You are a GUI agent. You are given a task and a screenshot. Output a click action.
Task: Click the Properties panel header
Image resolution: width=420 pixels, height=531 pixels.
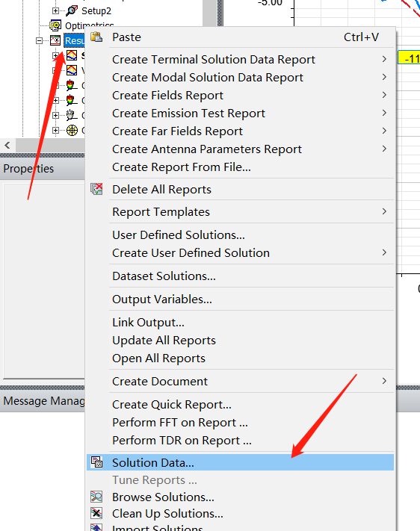pos(43,169)
